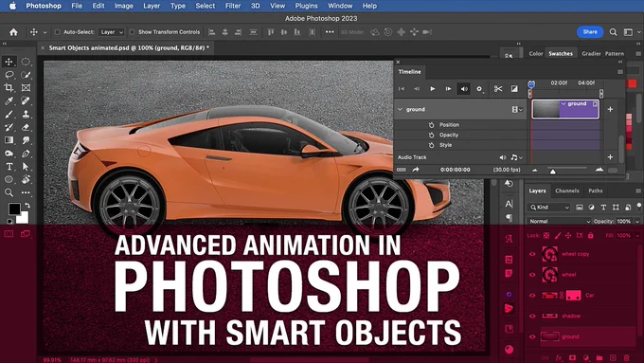Add audio to Audio Track plus button

pos(610,157)
